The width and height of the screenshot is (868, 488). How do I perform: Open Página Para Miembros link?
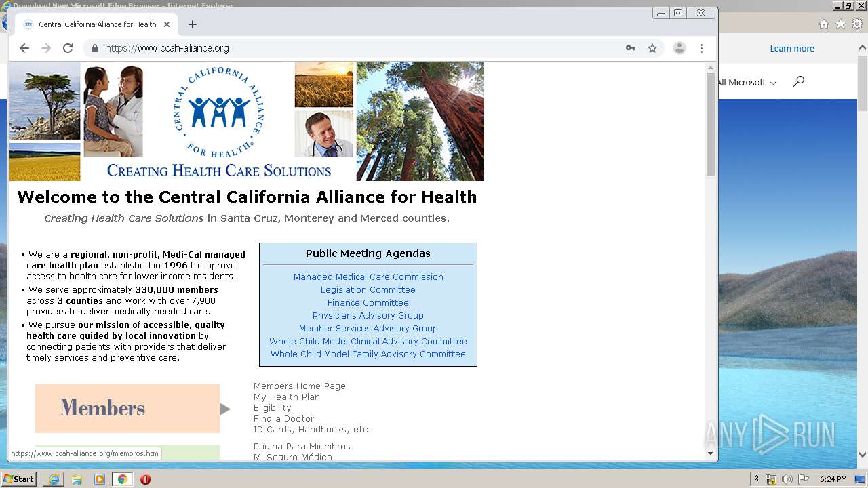tap(302, 446)
